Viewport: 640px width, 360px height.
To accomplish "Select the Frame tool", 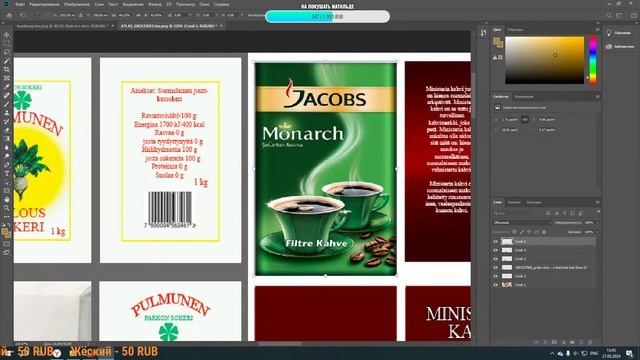I will pos(7,78).
